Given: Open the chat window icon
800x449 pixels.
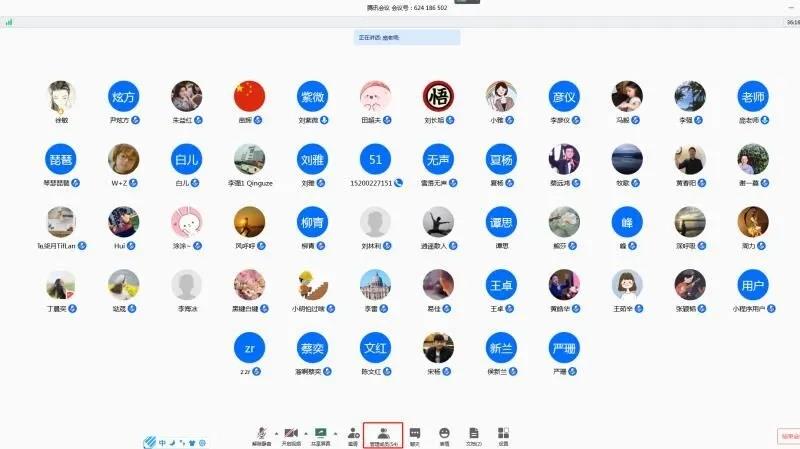Looking at the screenshot, I should tap(415, 434).
